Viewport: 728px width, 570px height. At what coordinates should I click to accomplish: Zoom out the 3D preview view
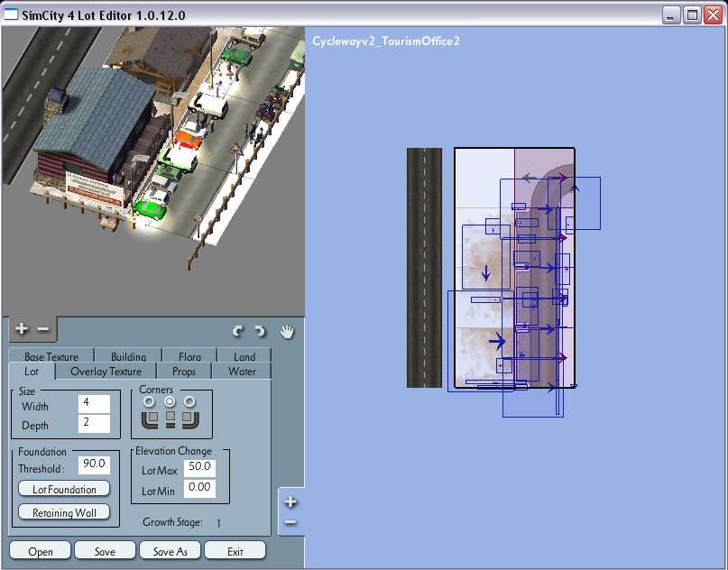click(42, 328)
